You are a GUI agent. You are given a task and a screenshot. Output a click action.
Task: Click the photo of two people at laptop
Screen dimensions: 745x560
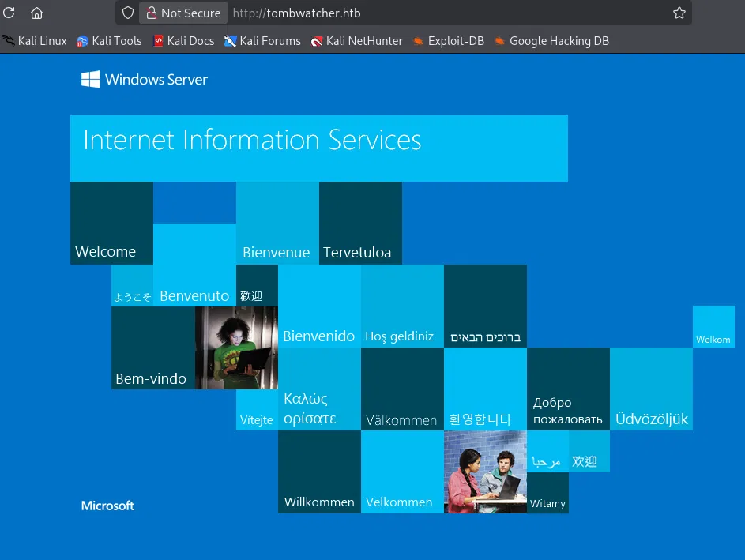point(485,472)
